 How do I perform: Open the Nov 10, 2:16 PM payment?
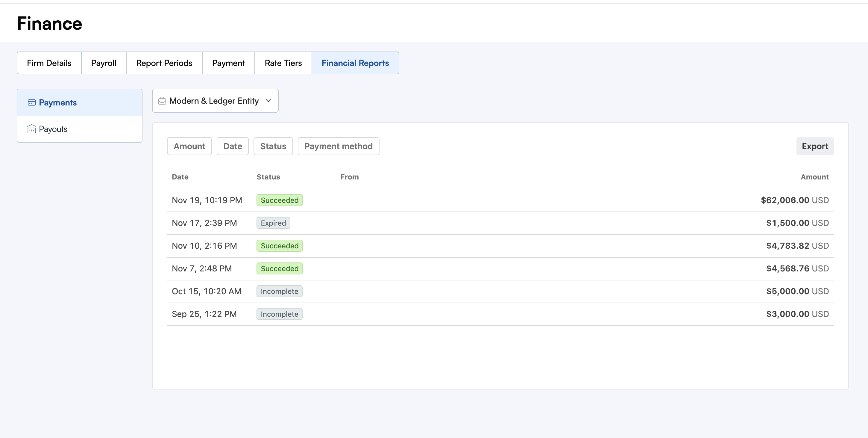[204, 246]
